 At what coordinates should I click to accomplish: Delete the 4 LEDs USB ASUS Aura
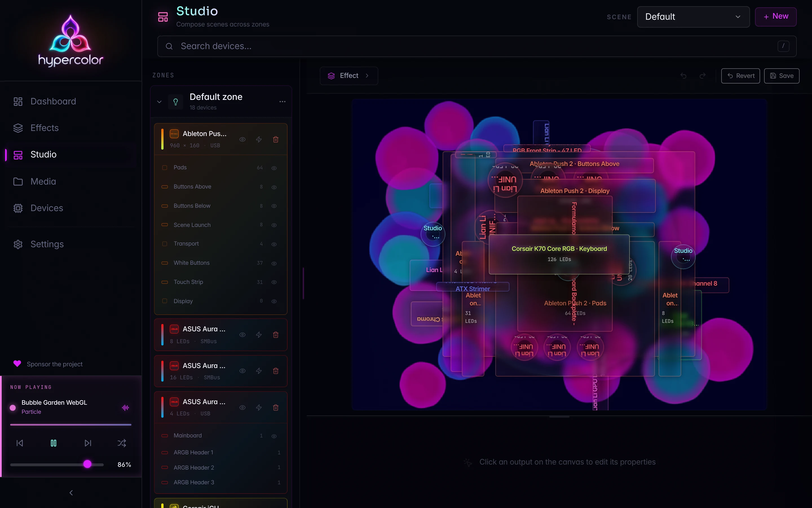tap(275, 408)
